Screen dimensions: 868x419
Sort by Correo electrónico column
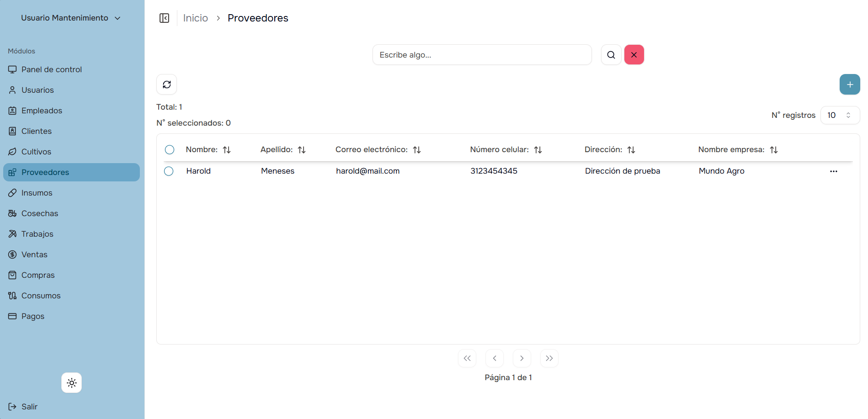pos(417,150)
